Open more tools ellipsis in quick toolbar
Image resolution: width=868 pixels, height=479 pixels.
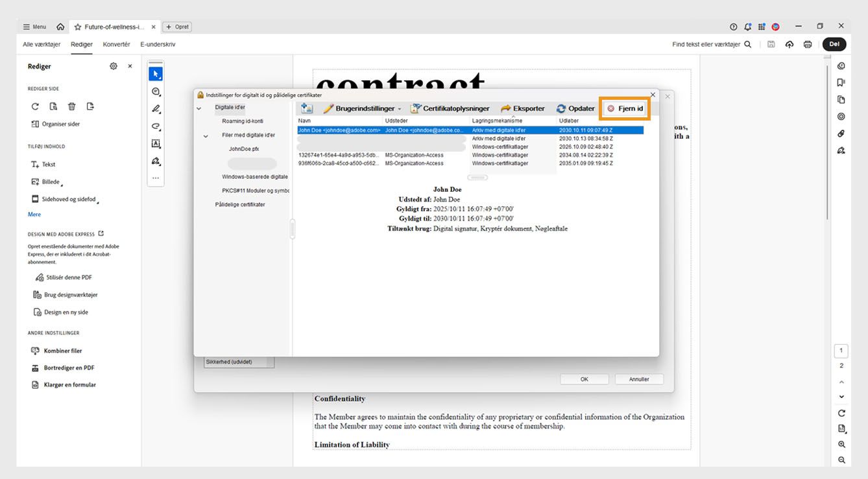click(x=156, y=178)
